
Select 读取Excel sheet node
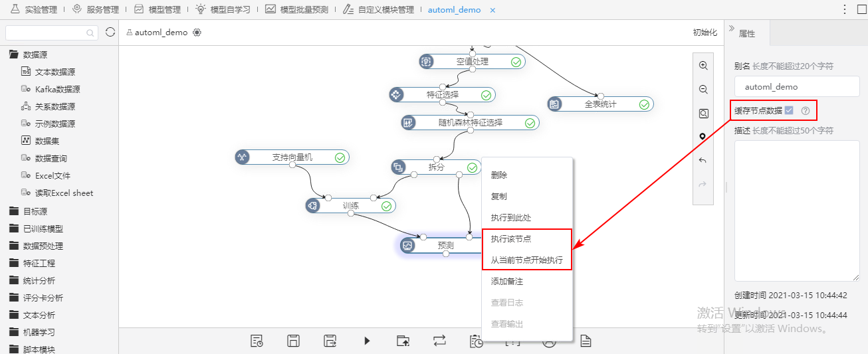click(57, 193)
